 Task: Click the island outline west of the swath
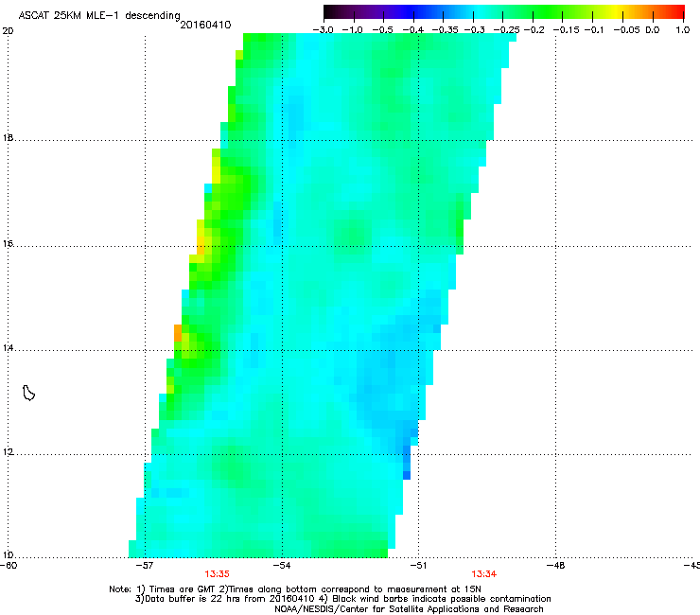coord(28,393)
